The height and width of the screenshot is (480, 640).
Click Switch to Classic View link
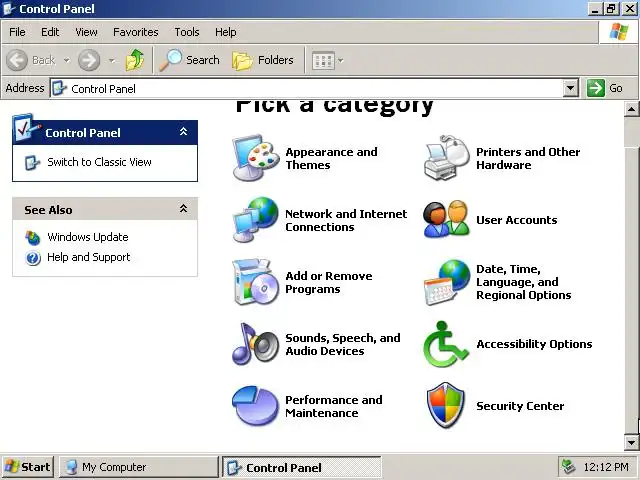(99, 162)
